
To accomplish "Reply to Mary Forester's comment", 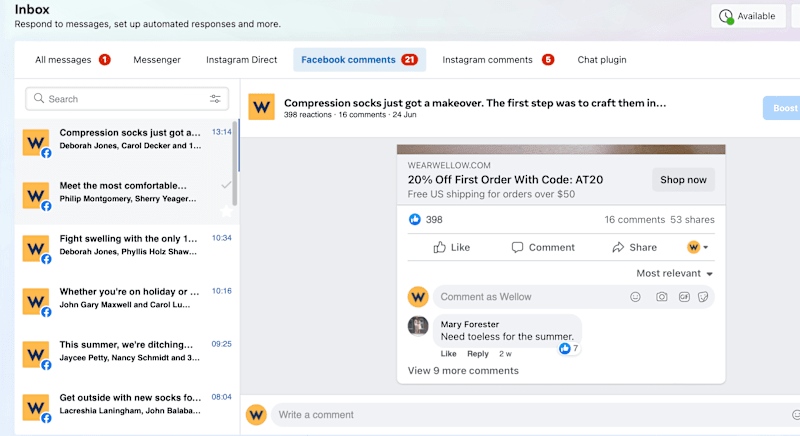I will [x=478, y=353].
